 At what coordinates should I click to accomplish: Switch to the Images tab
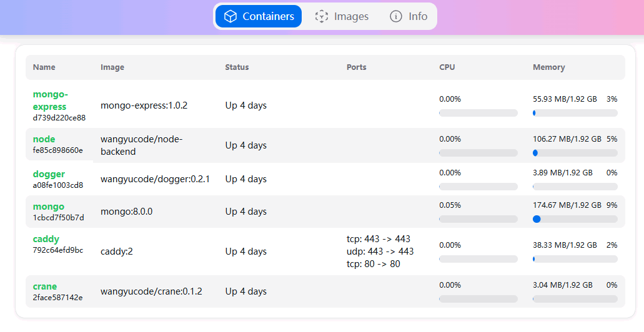click(342, 16)
